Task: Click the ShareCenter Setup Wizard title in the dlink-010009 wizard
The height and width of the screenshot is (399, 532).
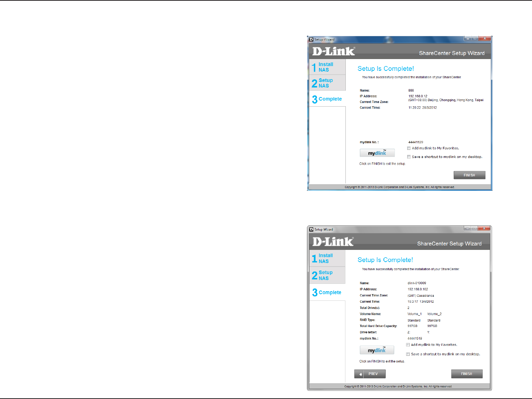Action: (450, 244)
